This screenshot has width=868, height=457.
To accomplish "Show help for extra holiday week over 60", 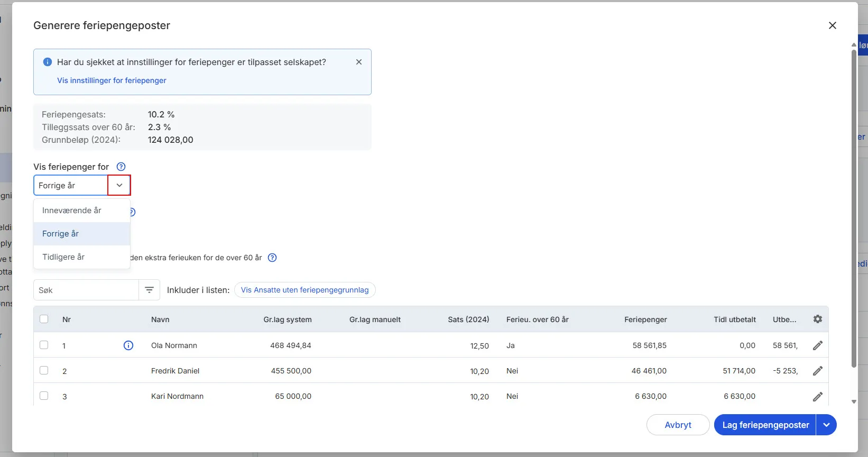I will (272, 258).
